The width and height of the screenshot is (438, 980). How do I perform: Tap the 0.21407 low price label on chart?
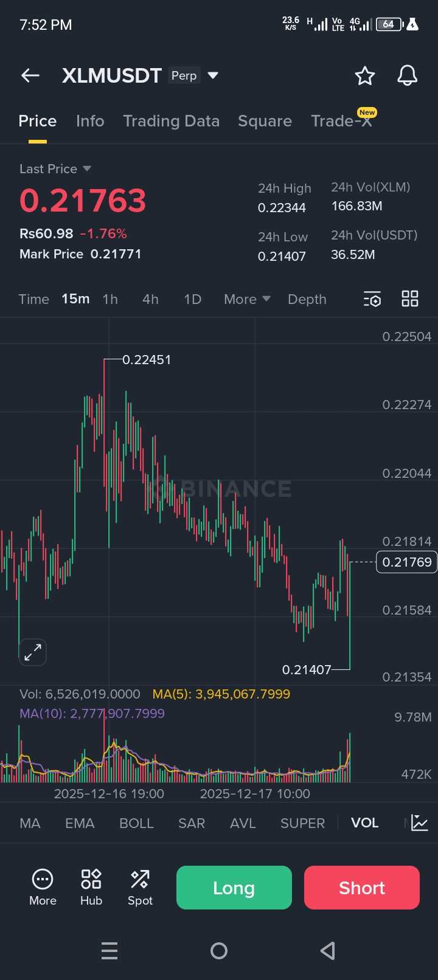307,669
